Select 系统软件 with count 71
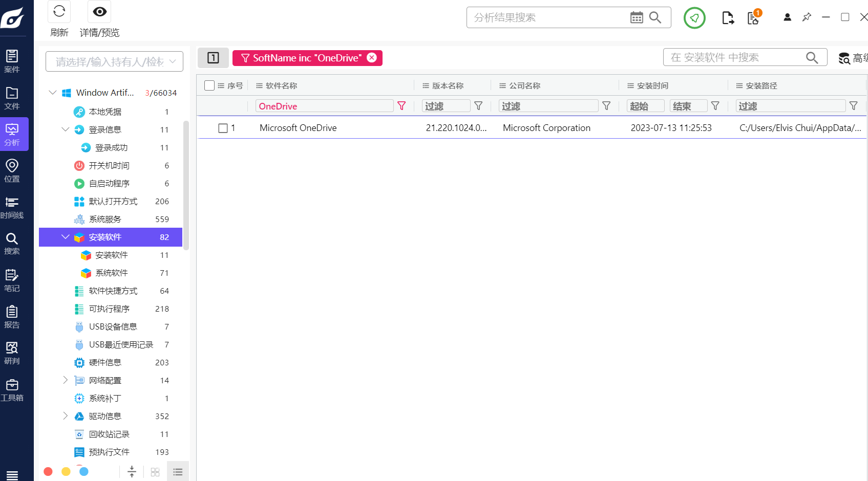This screenshot has width=868, height=481. click(x=111, y=273)
